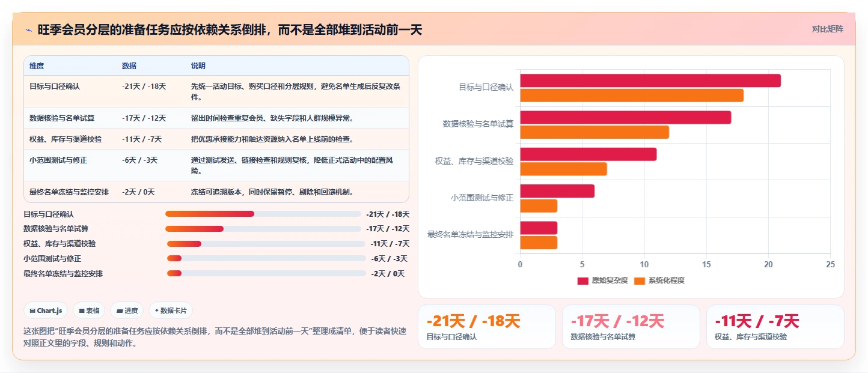The image size is (868, 373).
Task: Click orange chart bar for 权益、库存与渠道校验
Action: click(564, 169)
